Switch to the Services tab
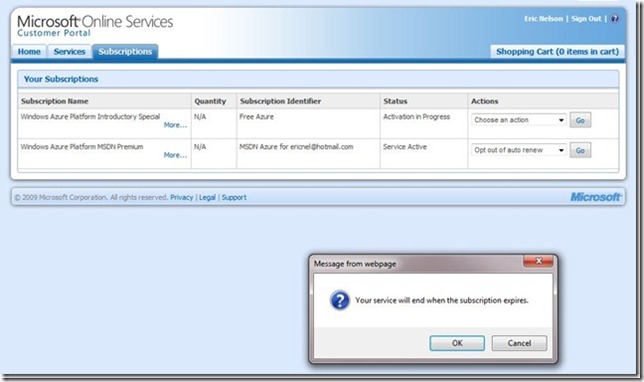Screen dimensions: 644x382 pyautogui.click(x=69, y=52)
